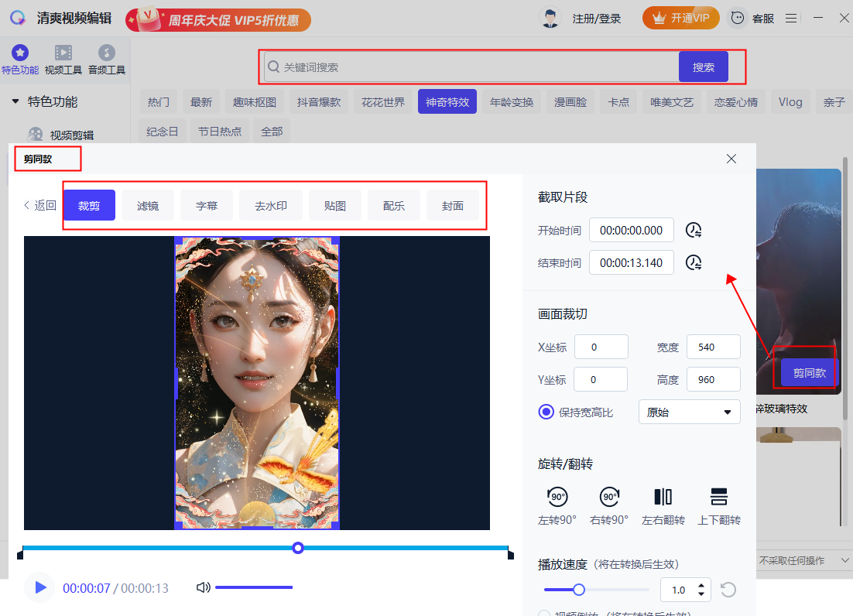Image resolution: width=853 pixels, height=616 pixels.
Task: Select the 抖音爆款 category tab
Action: 319,101
